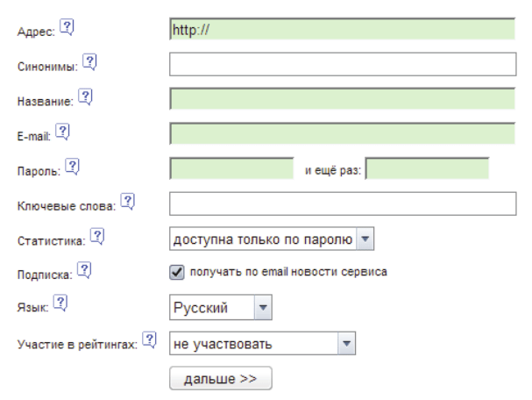Select the E-mail input field
Image resolution: width=532 pixels, height=400 pixels.
[x=342, y=133]
